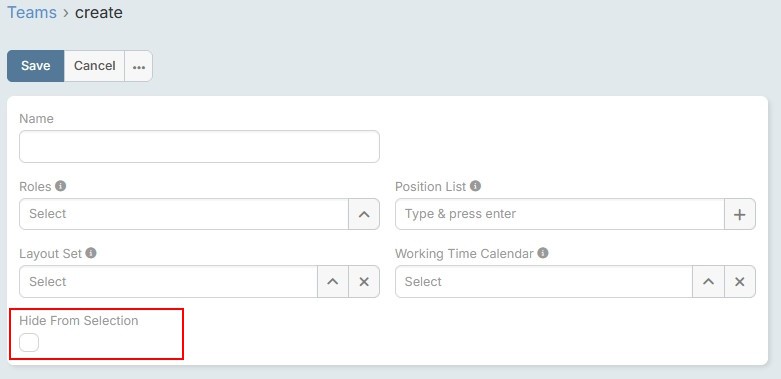Image resolution: width=781 pixels, height=379 pixels.
Task: Open the three-dots more actions menu
Action: point(138,66)
